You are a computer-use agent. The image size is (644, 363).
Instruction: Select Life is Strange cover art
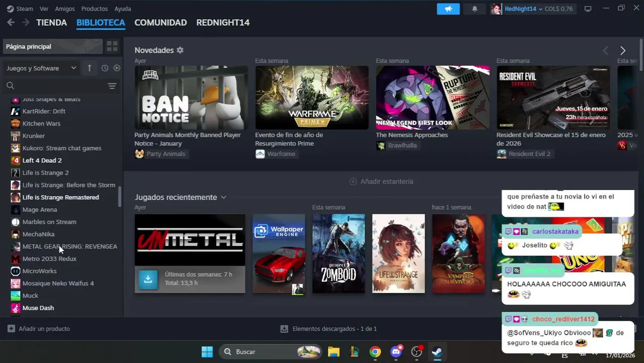pyautogui.click(x=399, y=254)
